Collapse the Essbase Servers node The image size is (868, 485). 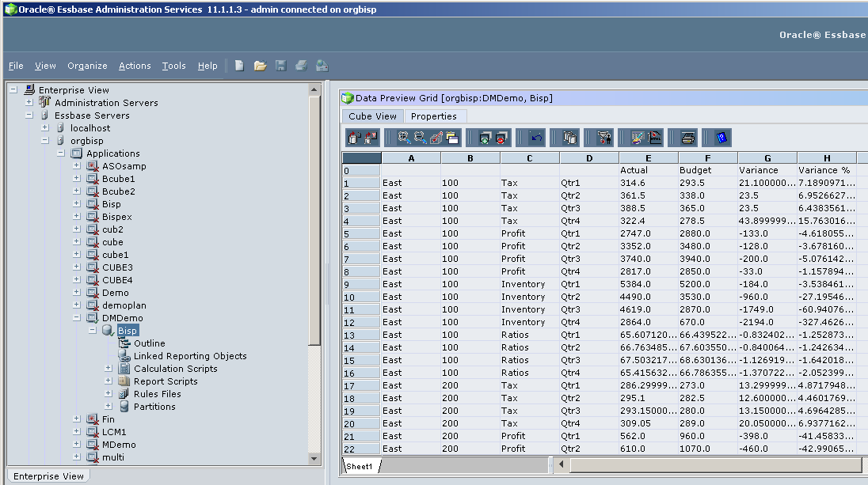pos(29,115)
